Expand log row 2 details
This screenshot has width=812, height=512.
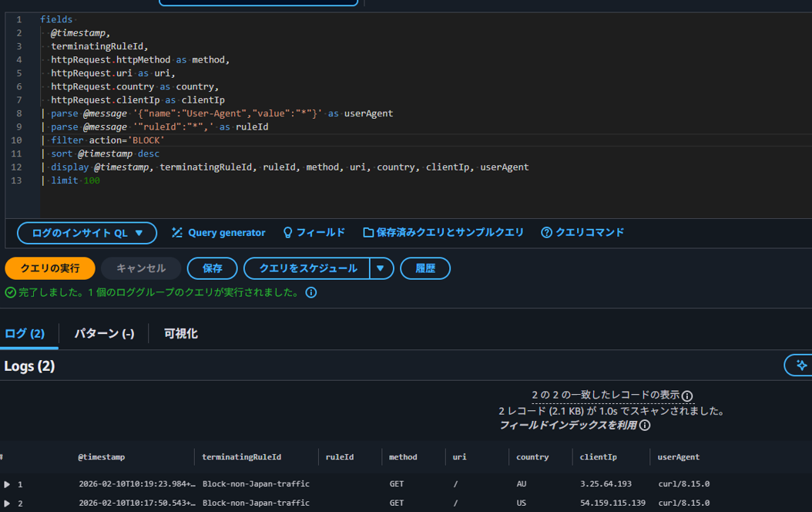point(8,504)
